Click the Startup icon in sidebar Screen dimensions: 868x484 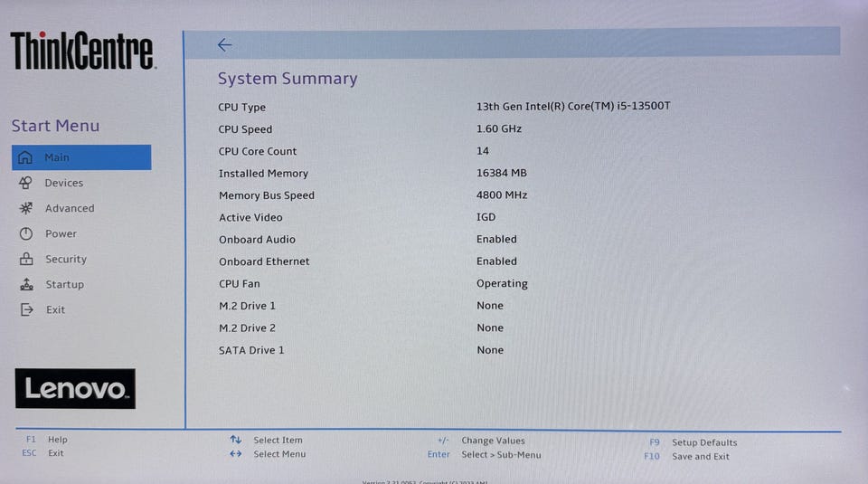click(x=26, y=284)
